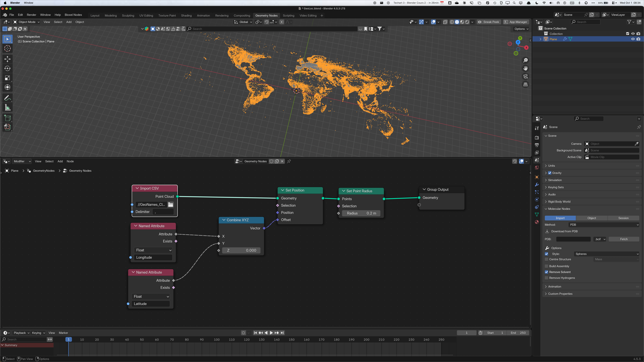Viewport: 644px width, 362px height.
Task: Open the World properties tab
Action: 537,168
